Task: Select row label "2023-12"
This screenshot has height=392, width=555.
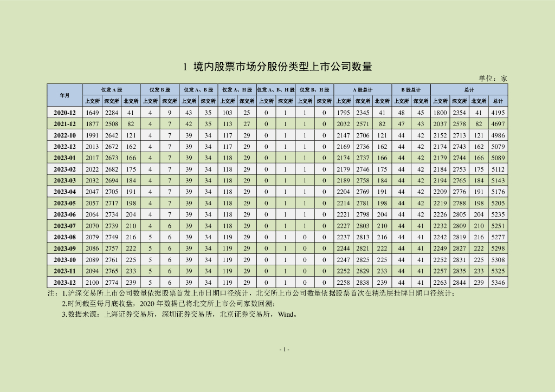Action: click(65, 283)
